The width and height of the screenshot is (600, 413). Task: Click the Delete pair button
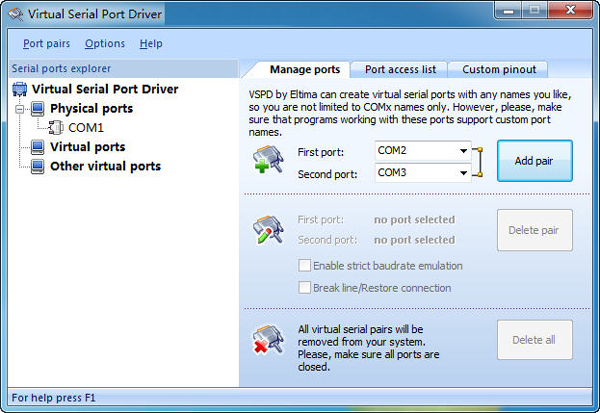535,230
